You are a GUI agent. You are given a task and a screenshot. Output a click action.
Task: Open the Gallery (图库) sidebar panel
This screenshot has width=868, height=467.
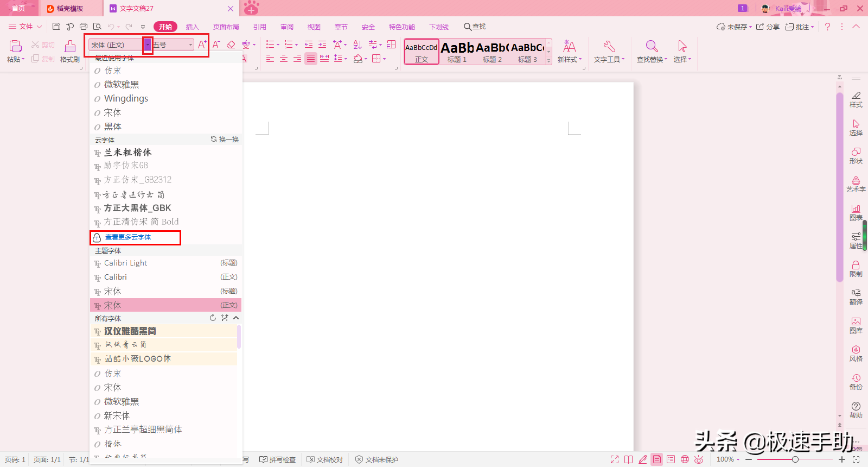(x=856, y=325)
